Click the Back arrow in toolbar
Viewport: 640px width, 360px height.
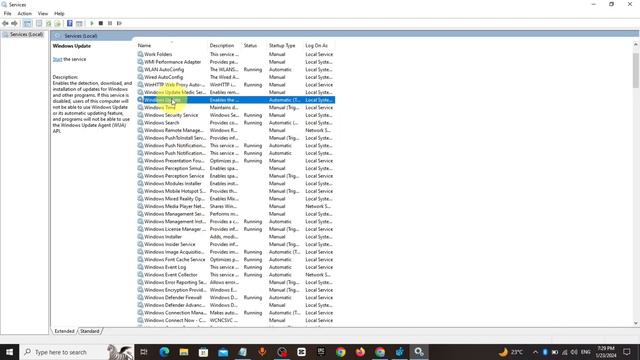[x=5, y=23]
